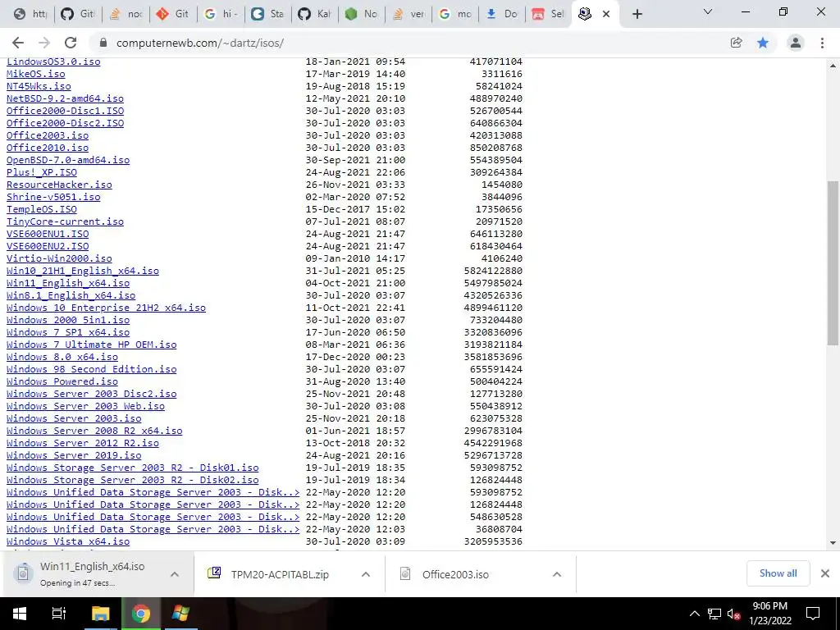Image resolution: width=840 pixels, height=630 pixels.
Task: Open a new browser tab
Action: pos(637,14)
